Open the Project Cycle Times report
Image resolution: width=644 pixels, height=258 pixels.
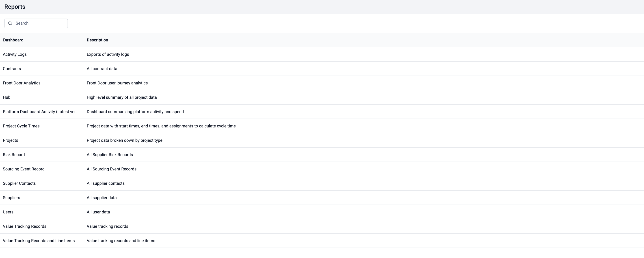click(21, 126)
